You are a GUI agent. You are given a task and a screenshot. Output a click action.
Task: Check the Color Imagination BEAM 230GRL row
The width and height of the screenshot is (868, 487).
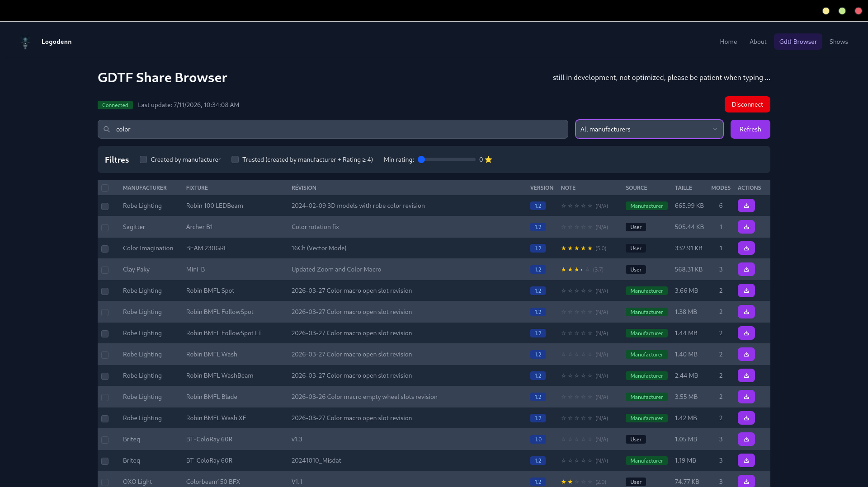tap(105, 249)
